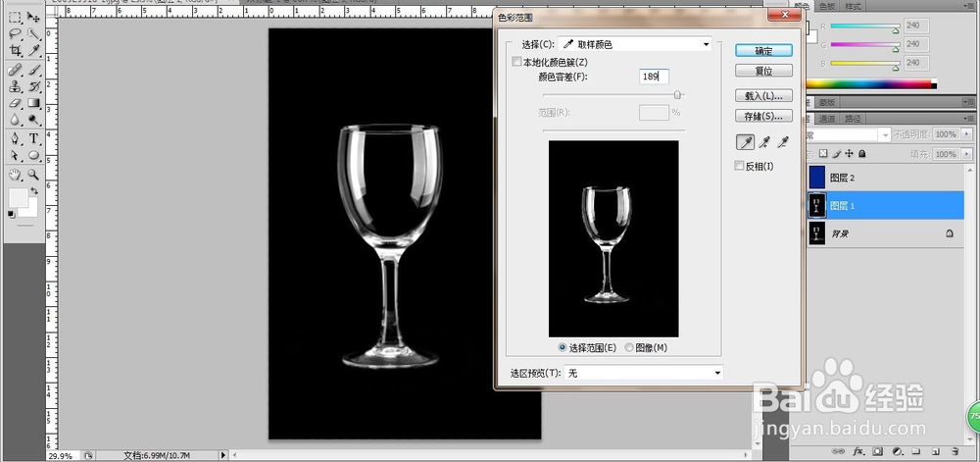Adjust the 颜色容差 fuzziness slider
Image resolution: width=980 pixels, height=462 pixels.
tap(677, 94)
